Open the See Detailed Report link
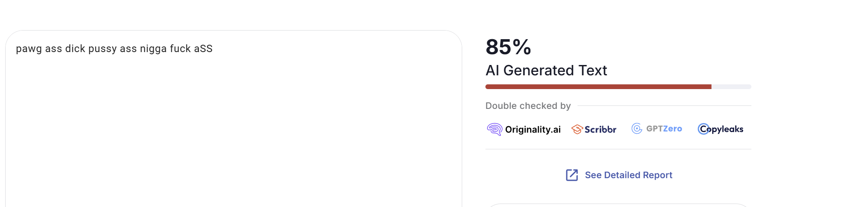 (628, 175)
